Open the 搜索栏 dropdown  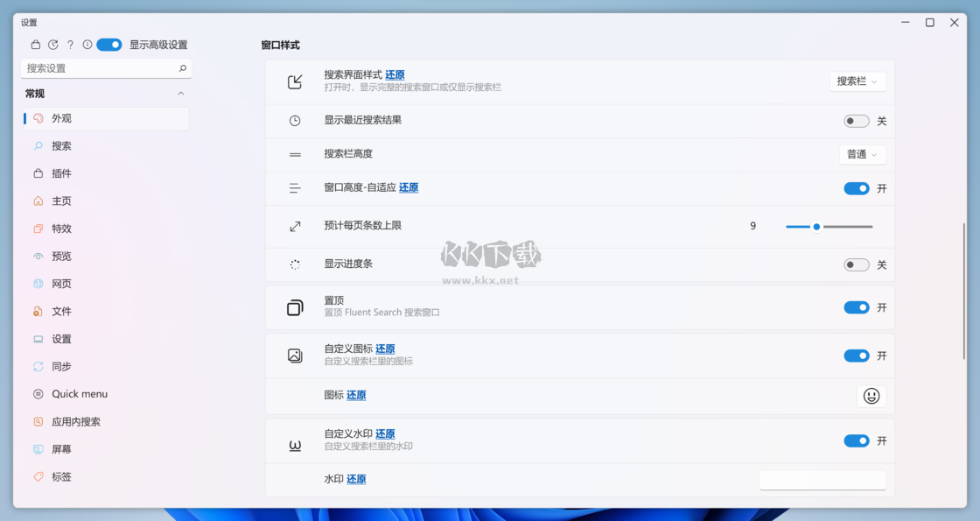click(x=857, y=81)
